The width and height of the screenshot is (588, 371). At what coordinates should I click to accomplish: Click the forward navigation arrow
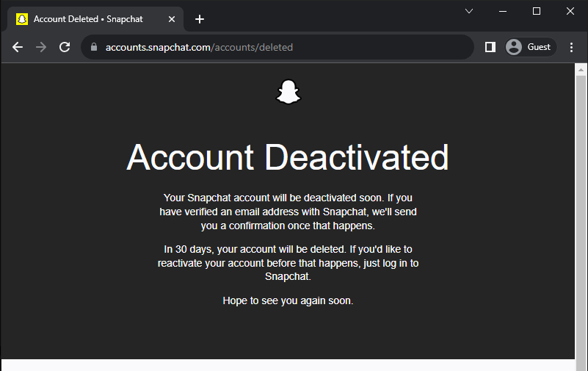pos(41,47)
